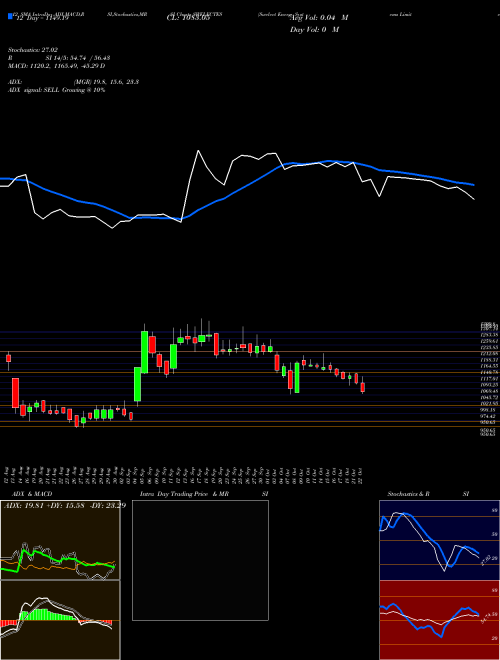This screenshot has height=660, width=500.
Task: Click the empty intraday trading price panel
Action: pos(200,560)
